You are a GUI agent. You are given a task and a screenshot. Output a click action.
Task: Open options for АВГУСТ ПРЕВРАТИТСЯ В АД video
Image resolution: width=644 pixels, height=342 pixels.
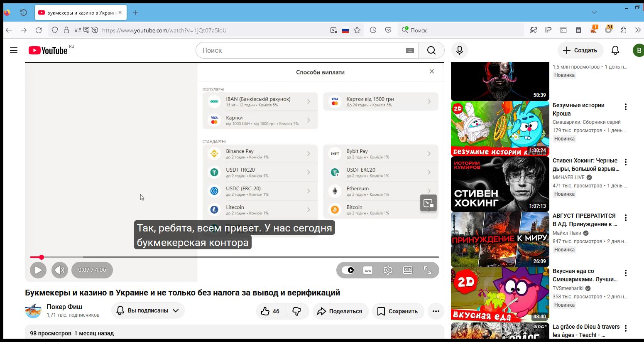click(x=626, y=218)
